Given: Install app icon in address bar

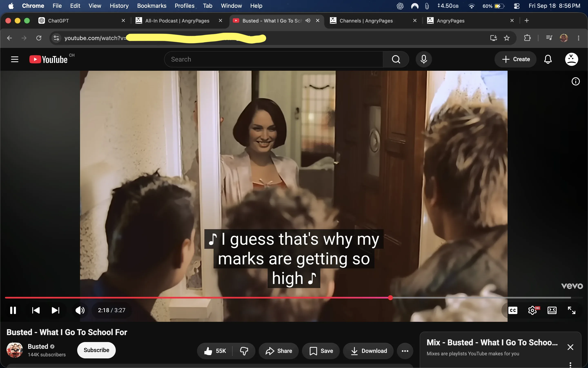Looking at the screenshot, I should pos(493,38).
